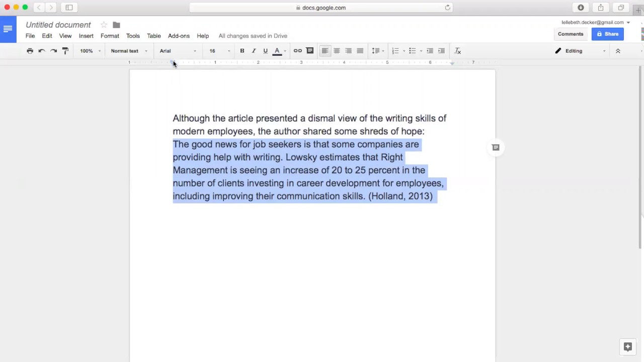644x362 pixels.
Task: Open the Table menu
Action: point(154,36)
